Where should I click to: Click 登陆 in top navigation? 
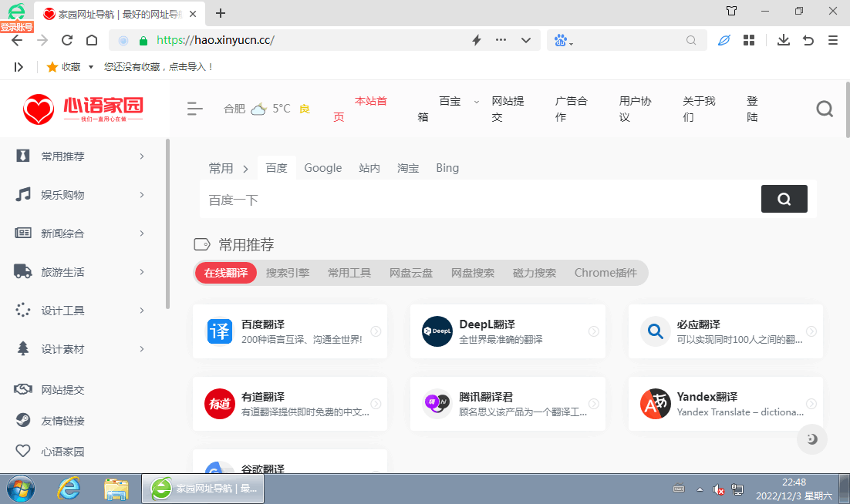pyautogui.click(x=752, y=109)
